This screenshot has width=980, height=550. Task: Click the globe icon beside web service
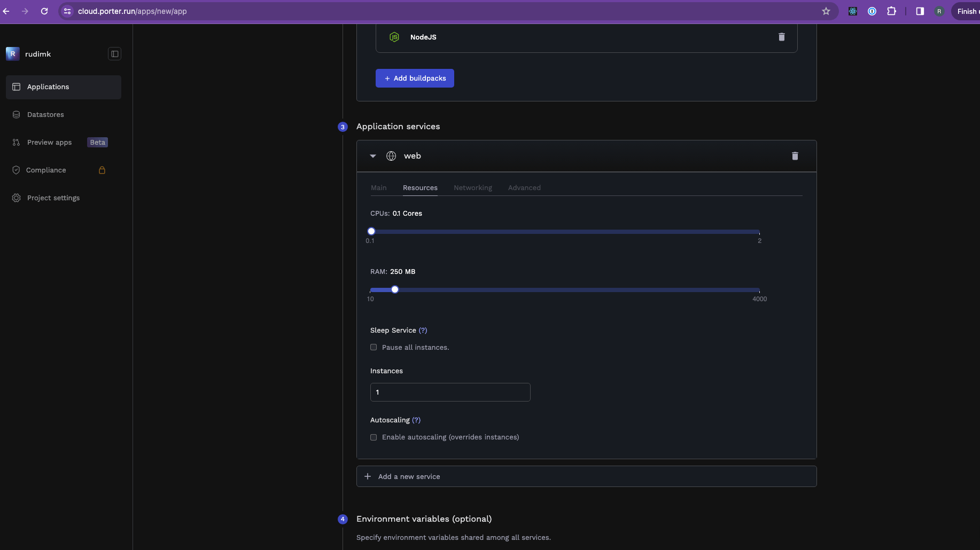coord(391,156)
